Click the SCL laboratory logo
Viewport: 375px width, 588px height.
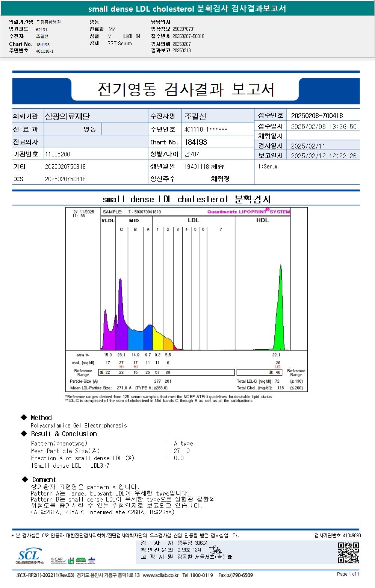[x=30, y=556]
